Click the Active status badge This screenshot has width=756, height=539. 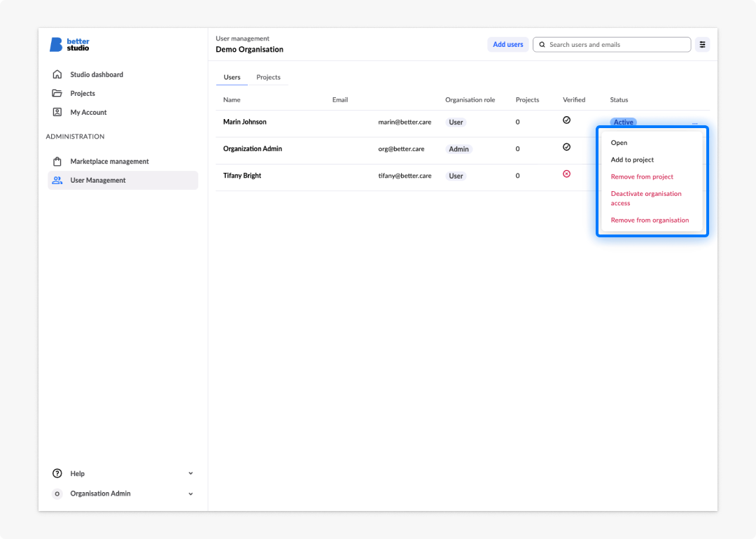click(x=623, y=122)
